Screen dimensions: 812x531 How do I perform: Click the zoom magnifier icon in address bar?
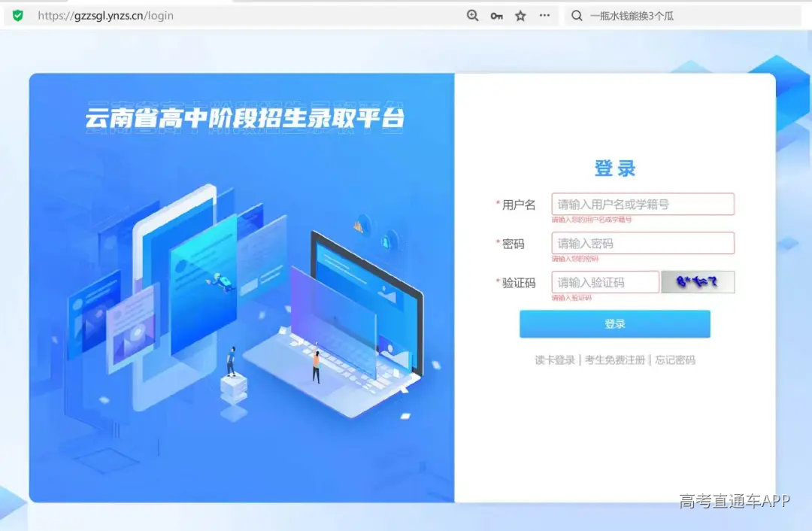472,16
